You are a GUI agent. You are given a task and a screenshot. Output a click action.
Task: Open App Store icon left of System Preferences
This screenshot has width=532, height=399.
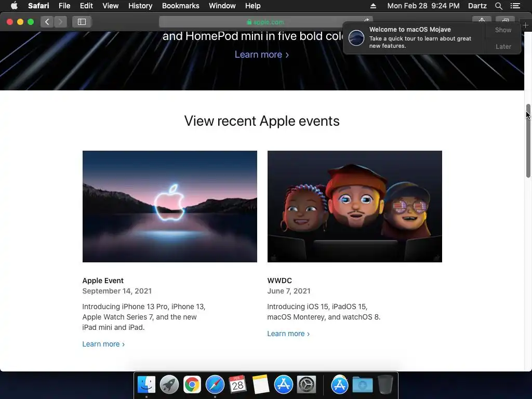point(283,384)
